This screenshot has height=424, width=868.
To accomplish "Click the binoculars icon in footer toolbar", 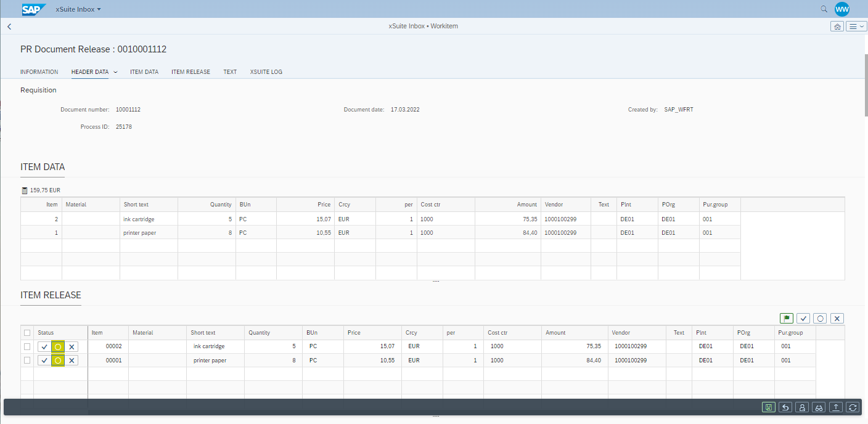I will tap(819, 407).
